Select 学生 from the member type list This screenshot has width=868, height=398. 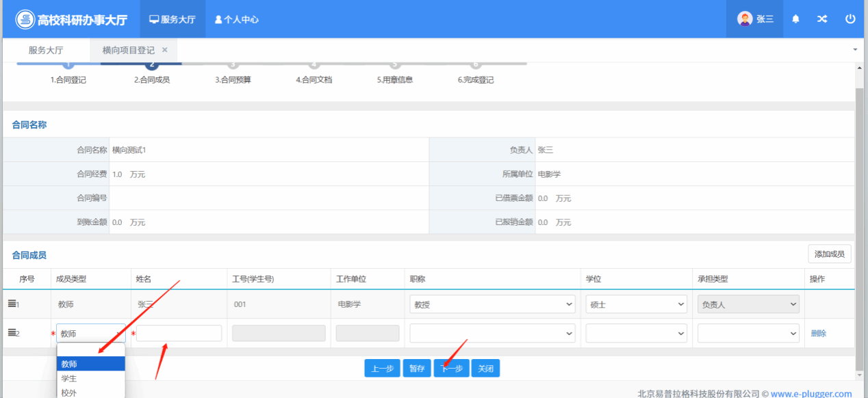(x=69, y=378)
